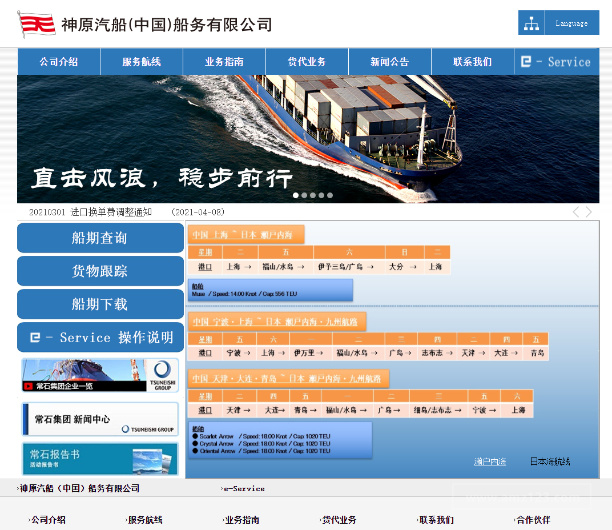Open the 货代业务 menu

[x=307, y=62]
